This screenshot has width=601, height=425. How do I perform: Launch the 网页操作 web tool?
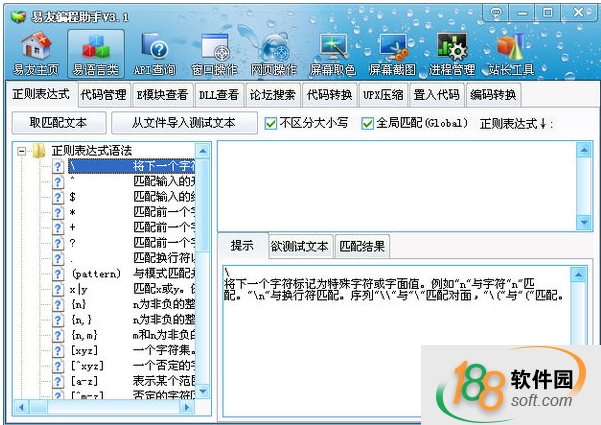coord(273,54)
